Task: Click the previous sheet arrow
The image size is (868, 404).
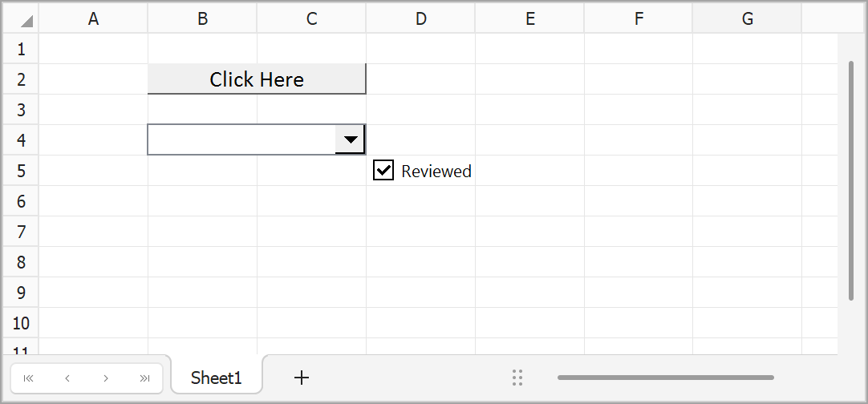Action: coord(67,378)
